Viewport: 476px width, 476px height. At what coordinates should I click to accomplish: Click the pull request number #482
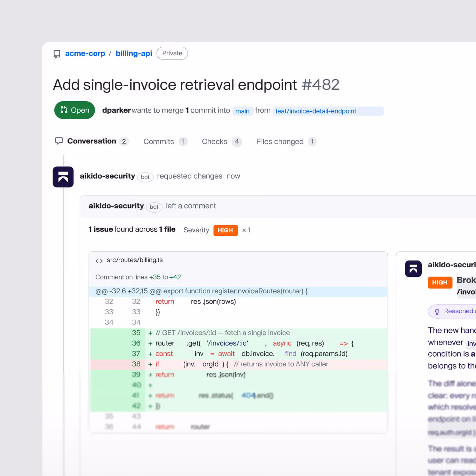tap(320, 85)
